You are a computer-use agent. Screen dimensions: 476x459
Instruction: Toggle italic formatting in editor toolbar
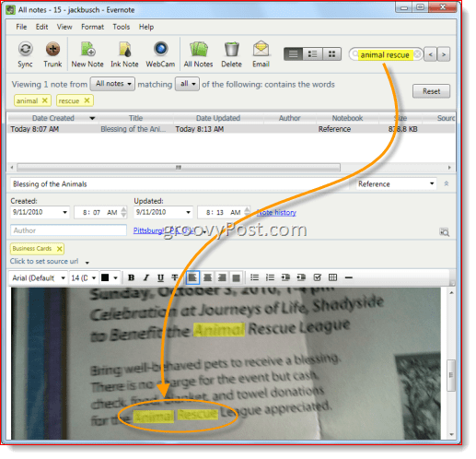[x=146, y=277]
